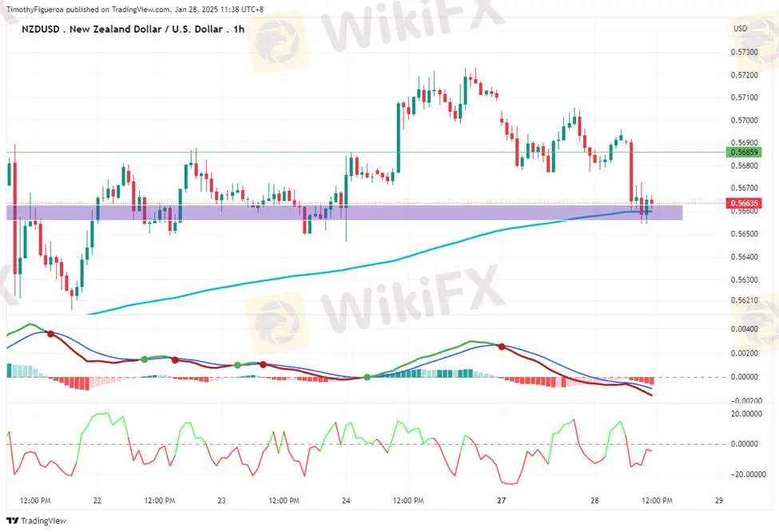Screen dimensions: 779x532
Task: Click the NZDUSD New Zealand Dollar / U.S. Dollar title
Action: pyautogui.click(x=133, y=30)
